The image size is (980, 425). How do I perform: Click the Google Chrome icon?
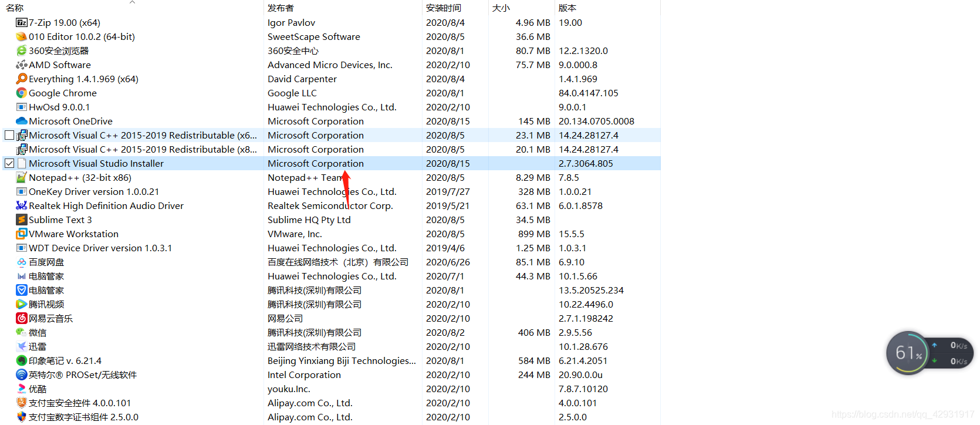(x=22, y=93)
